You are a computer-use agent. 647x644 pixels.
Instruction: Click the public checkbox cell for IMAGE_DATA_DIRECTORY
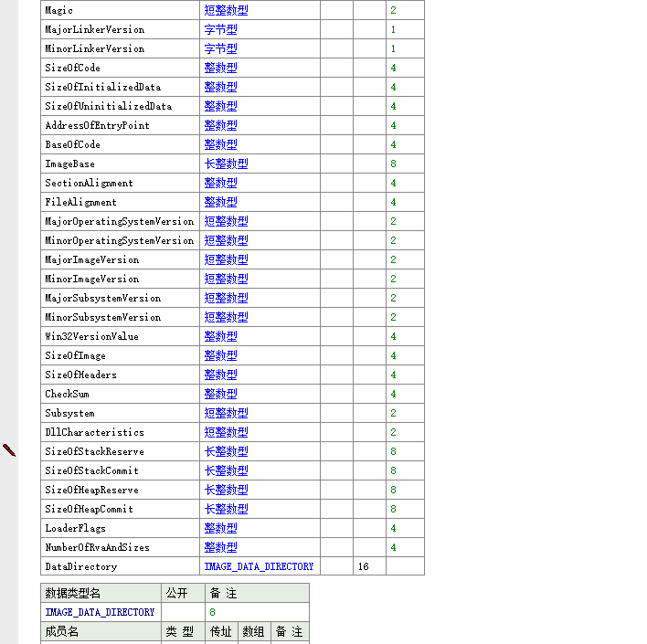click(x=183, y=612)
